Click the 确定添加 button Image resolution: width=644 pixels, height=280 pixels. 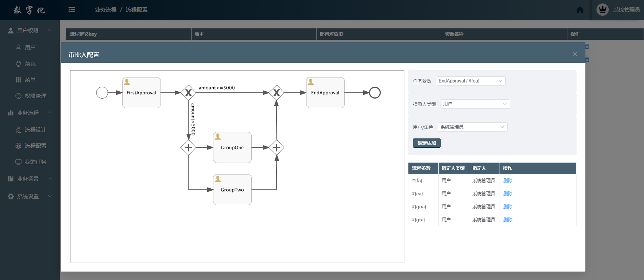(426, 143)
